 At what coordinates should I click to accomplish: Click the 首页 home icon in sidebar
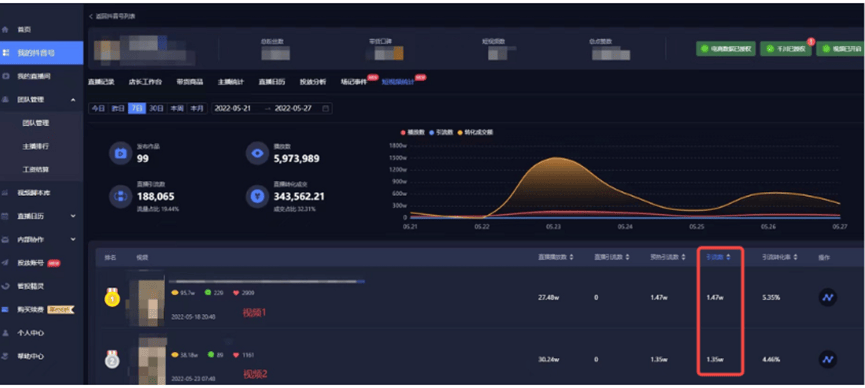tap(6, 29)
